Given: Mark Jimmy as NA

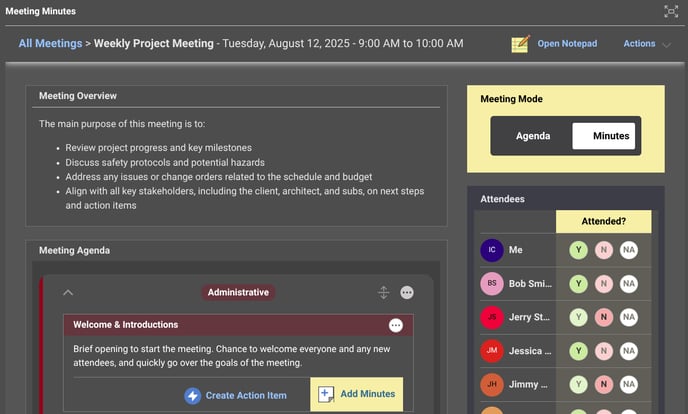Looking at the screenshot, I should click(629, 384).
